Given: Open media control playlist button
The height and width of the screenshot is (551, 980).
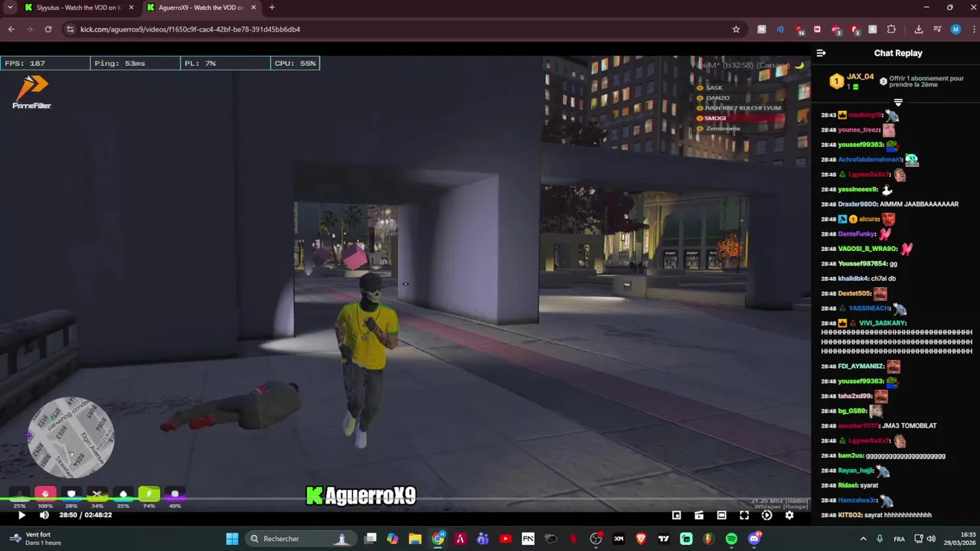Looking at the screenshot, I should click(x=937, y=29).
